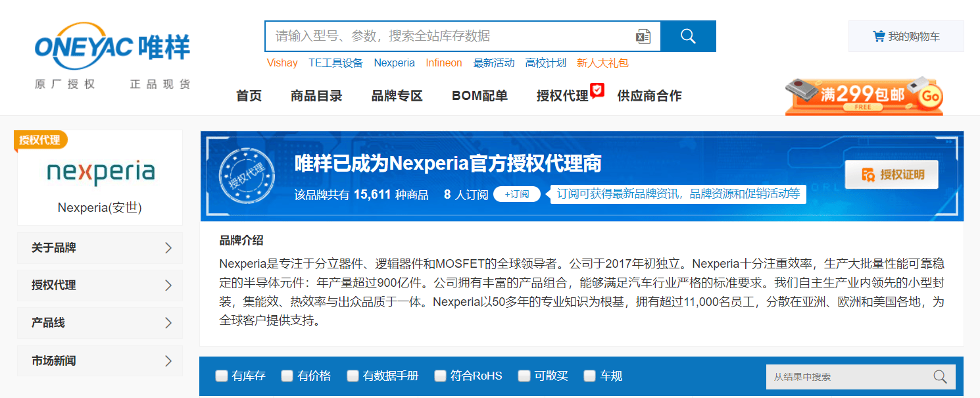Click the Nexperia brand logo image
980x398 pixels.
coord(101,172)
